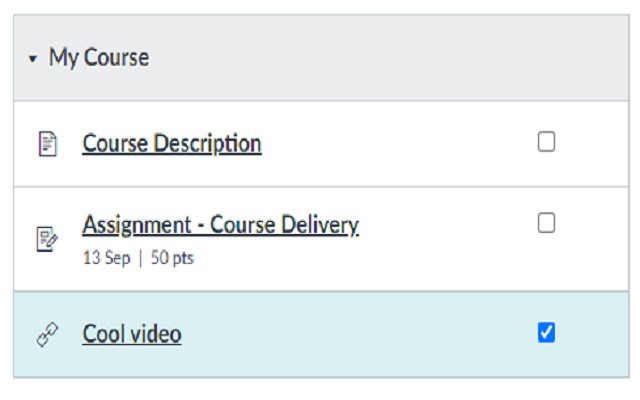Click the 50 pts label

[x=172, y=257]
